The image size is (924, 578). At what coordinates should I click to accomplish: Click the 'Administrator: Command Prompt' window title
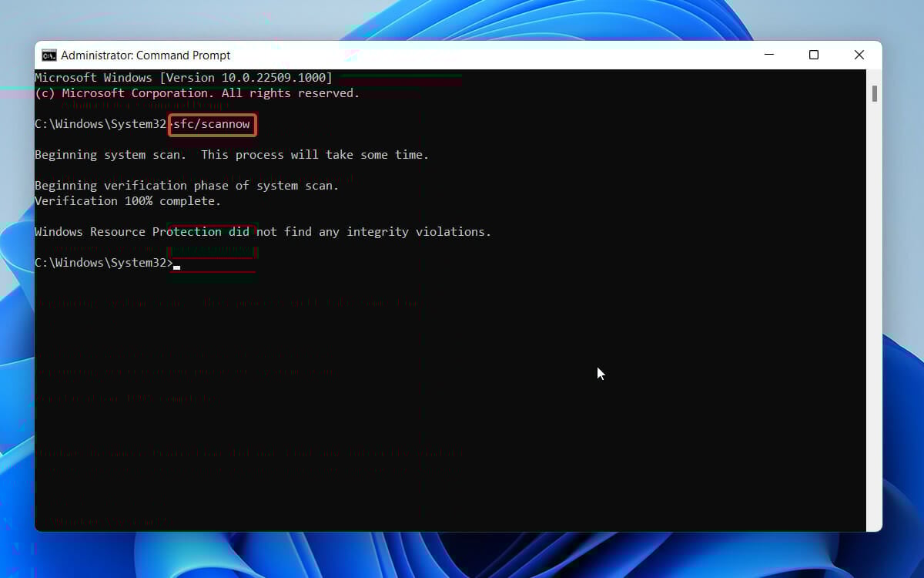146,55
